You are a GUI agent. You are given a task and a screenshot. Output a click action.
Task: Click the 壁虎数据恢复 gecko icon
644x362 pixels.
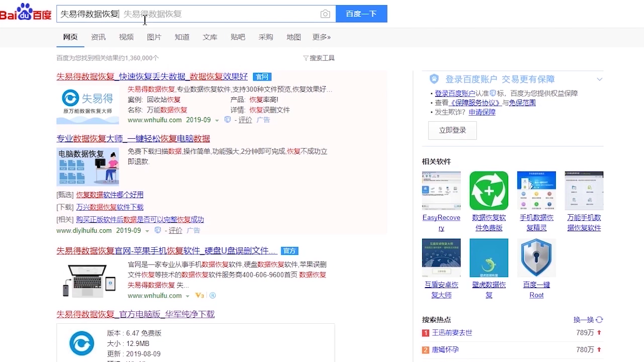click(489, 258)
